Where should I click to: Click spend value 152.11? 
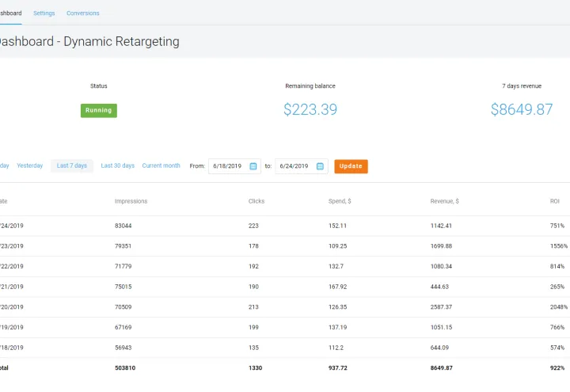tap(338, 226)
